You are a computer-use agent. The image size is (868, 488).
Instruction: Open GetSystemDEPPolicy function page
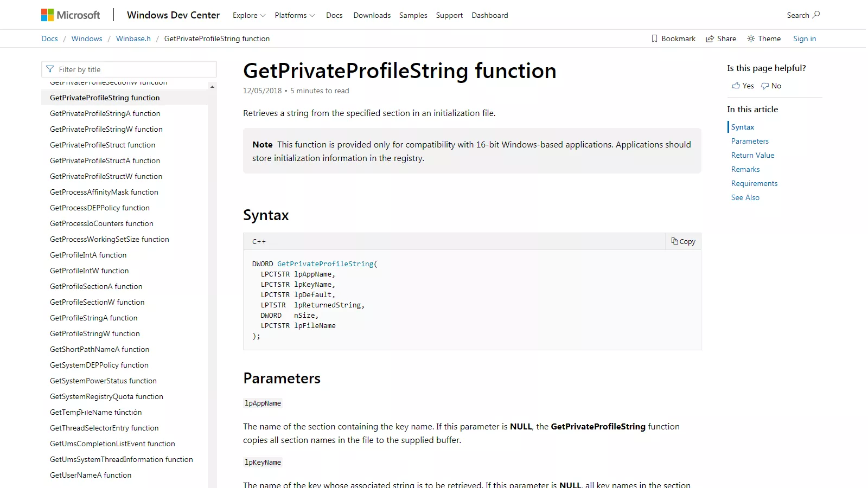99,365
